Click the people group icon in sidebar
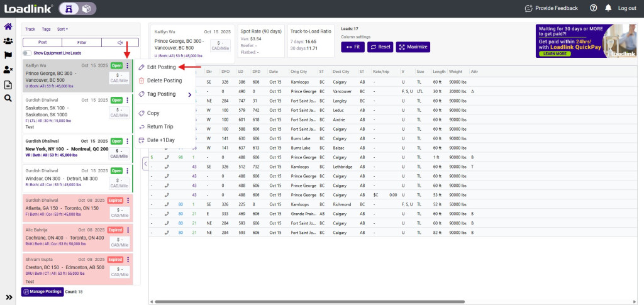Screen dimensions: 644x305 pyautogui.click(x=8, y=41)
